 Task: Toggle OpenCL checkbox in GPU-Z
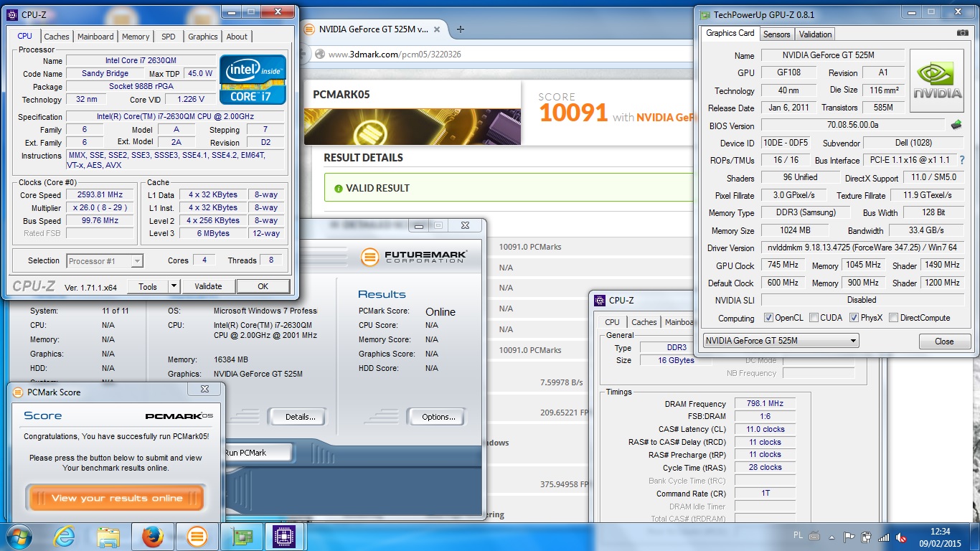(768, 318)
